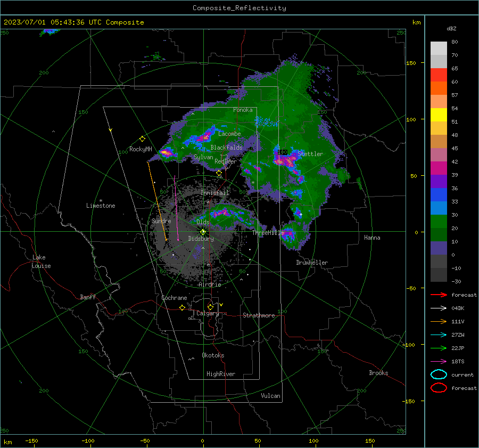Click the Innisfail city label
The image size is (479, 448).
click(214, 193)
